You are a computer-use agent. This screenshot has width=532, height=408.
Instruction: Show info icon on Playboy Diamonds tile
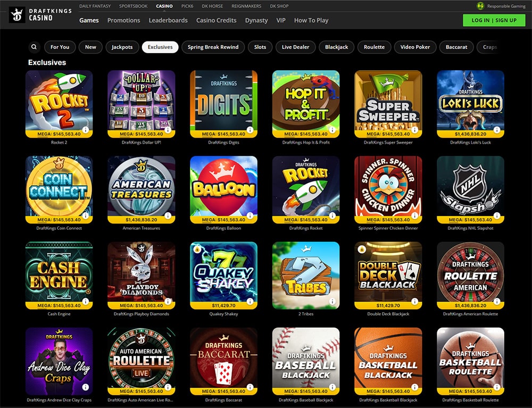coord(168,302)
